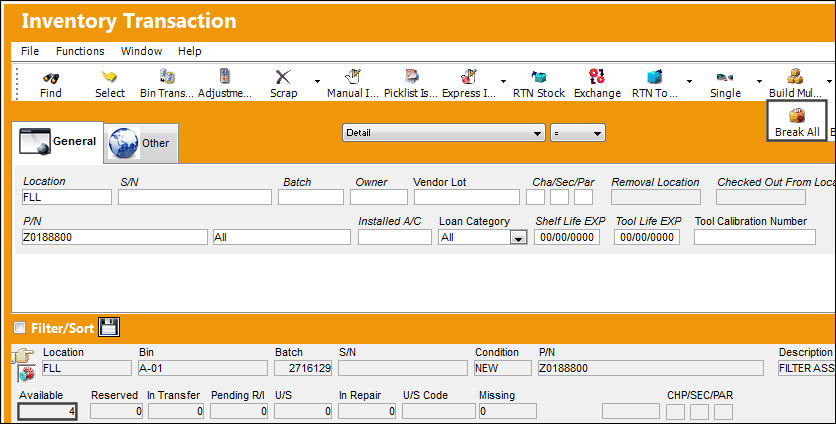Click the Condition field showing NEW
836x424 pixels.
coord(503,368)
